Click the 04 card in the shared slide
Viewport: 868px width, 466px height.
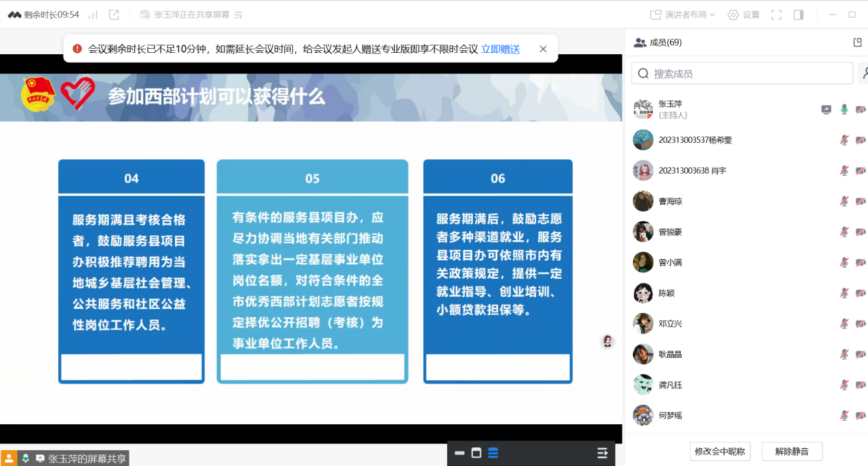pyautogui.click(x=131, y=271)
